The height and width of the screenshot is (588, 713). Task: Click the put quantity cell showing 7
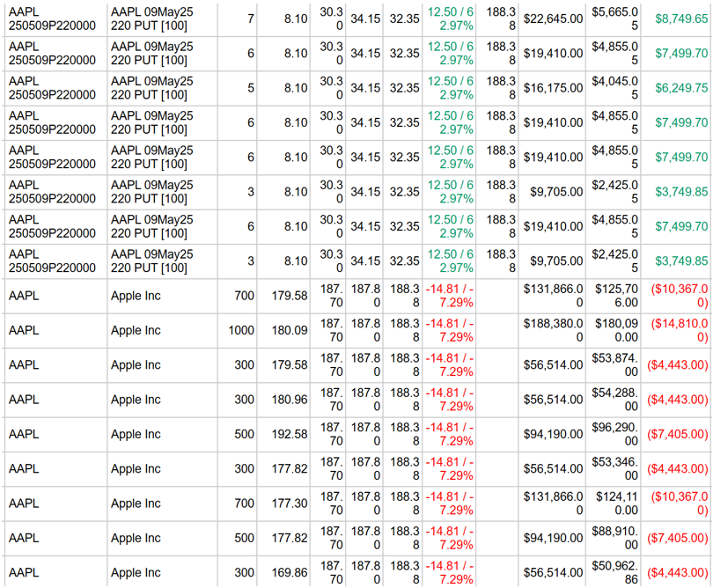coord(251,18)
